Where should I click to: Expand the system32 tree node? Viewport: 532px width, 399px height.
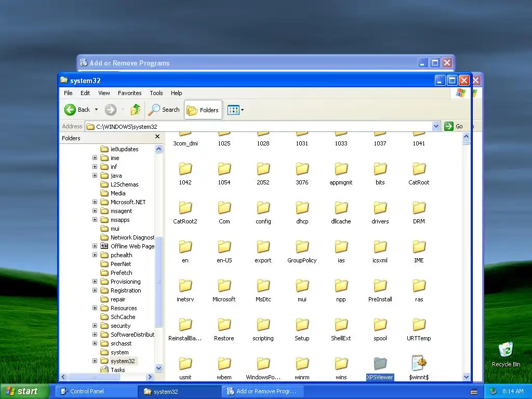[95, 361]
